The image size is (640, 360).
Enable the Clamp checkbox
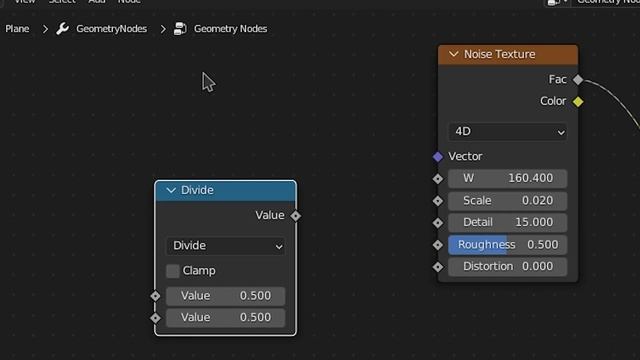click(x=173, y=271)
